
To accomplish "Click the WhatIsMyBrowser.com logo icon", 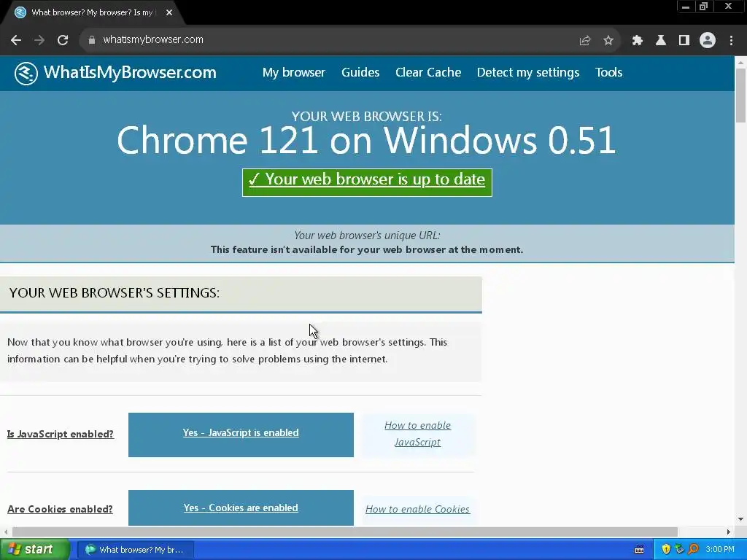I will (x=26, y=74).
